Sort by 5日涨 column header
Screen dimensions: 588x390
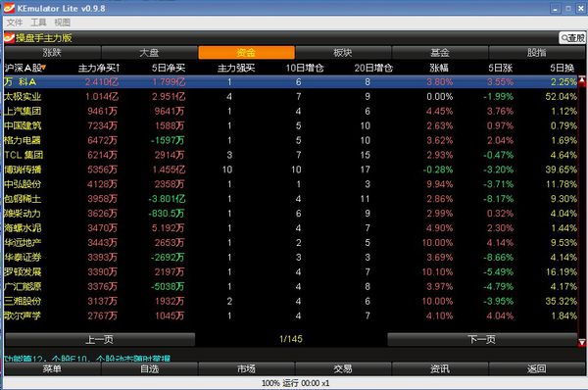pos(500,68)
